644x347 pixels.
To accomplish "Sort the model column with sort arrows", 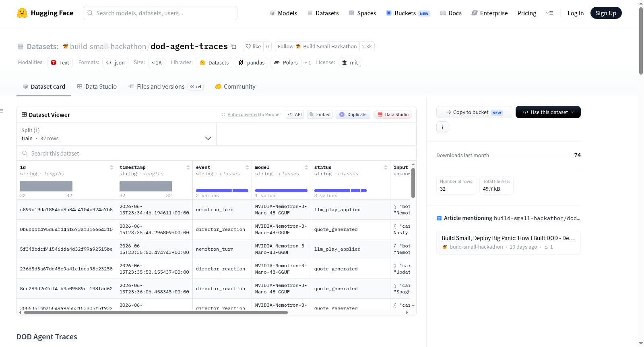I will tap(306, 167).
